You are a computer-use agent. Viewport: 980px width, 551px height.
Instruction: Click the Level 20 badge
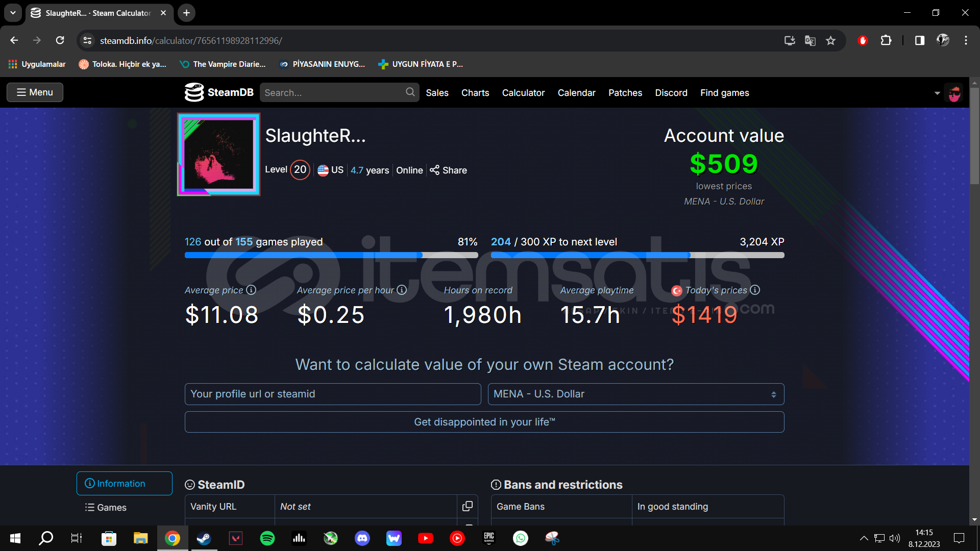point(300,169)
